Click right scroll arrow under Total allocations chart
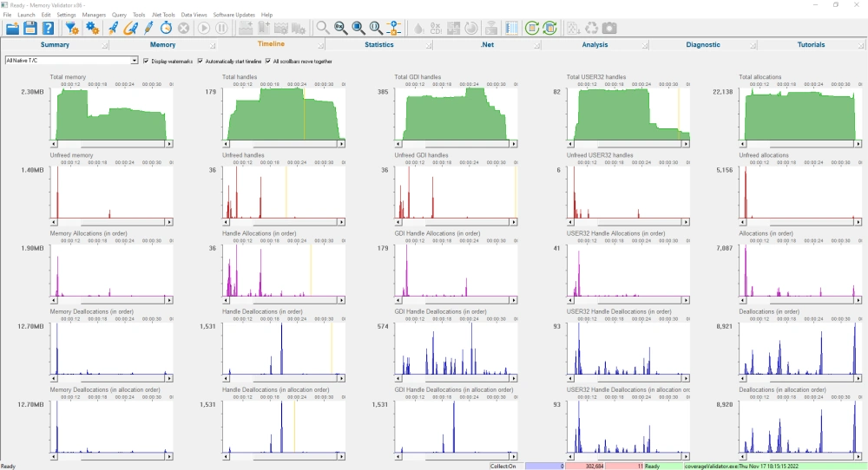The width and height of the screenshot is (868, 470). 858,144
